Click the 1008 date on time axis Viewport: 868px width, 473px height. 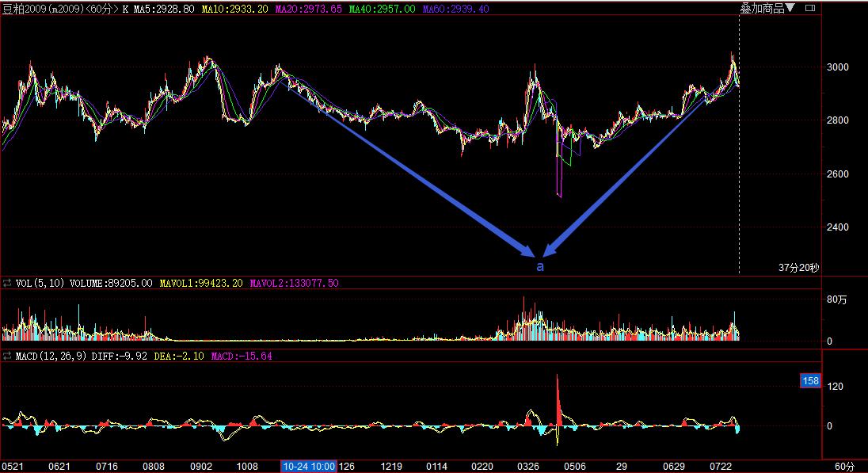coord(247,467)
